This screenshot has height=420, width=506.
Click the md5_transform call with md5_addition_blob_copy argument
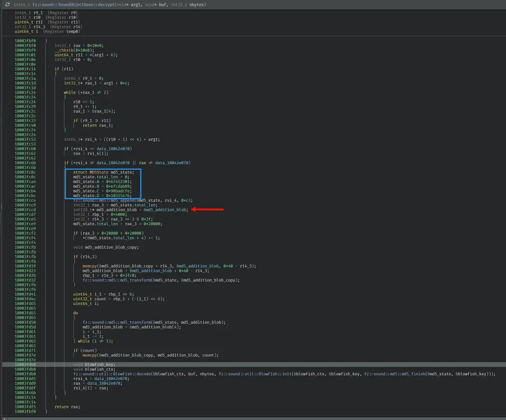pyautogui.click(x=161, y=280)
